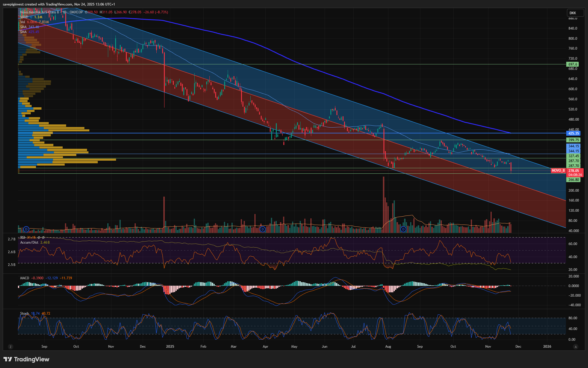
Task: Click the 697.6 price level label
Action: [x=573, y=64]
